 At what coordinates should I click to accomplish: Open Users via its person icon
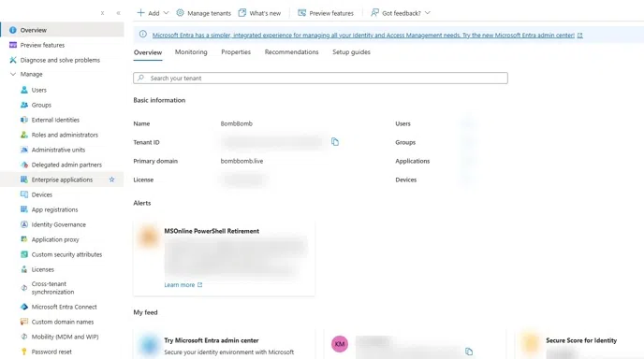click(x=24, y=90)
